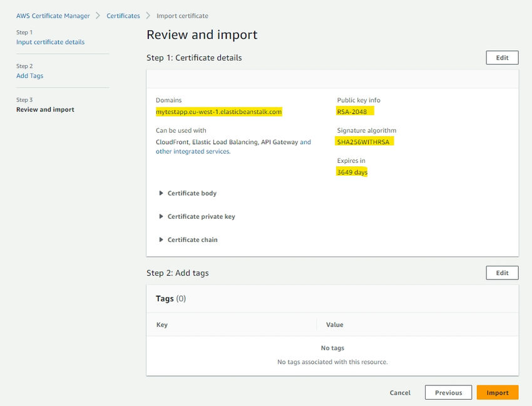Select domain mytestapp.eu-west-1.elasticbeanstalk.com text
This screenshot has width=532, height=406.
(219, 112)
